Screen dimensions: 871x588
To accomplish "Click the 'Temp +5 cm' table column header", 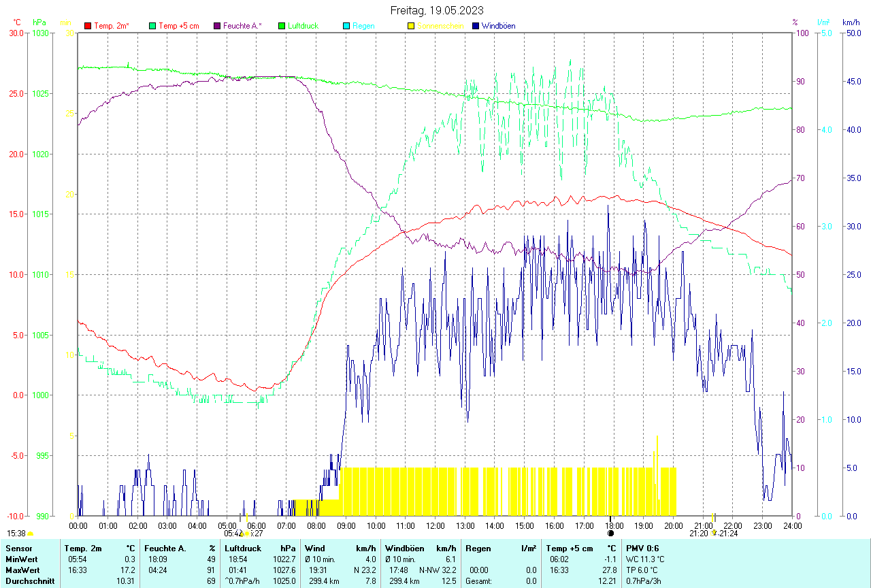I will click(x=570, y=548).
